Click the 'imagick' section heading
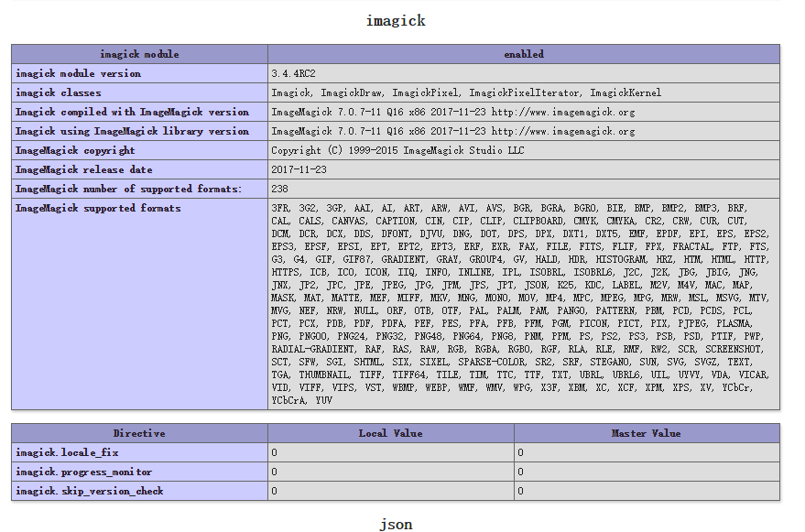The width and height of the screenshot is (805, 532). [396, 20]
